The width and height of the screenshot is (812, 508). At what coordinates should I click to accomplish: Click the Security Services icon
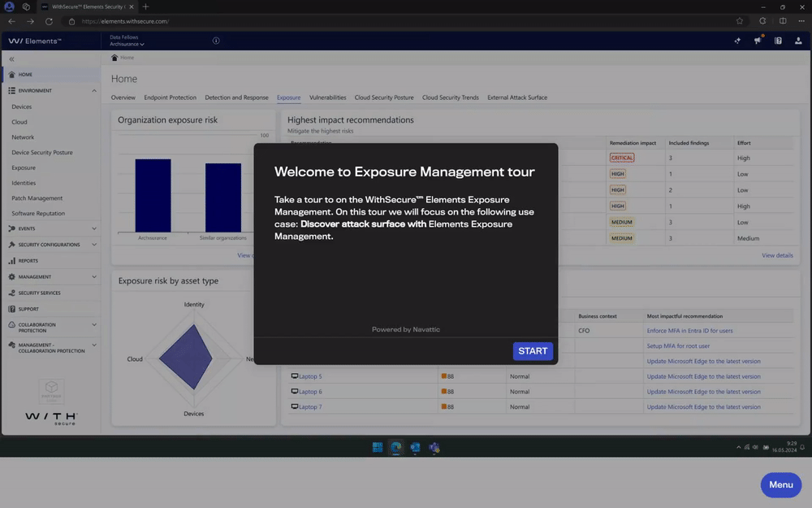click(11, 293)
